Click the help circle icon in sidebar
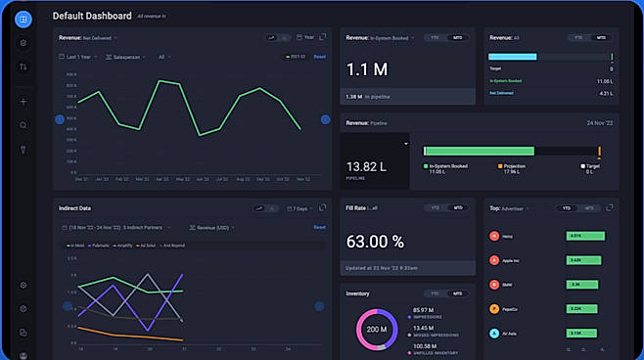Viewport: 644px width, 360px height. [23, 309]
